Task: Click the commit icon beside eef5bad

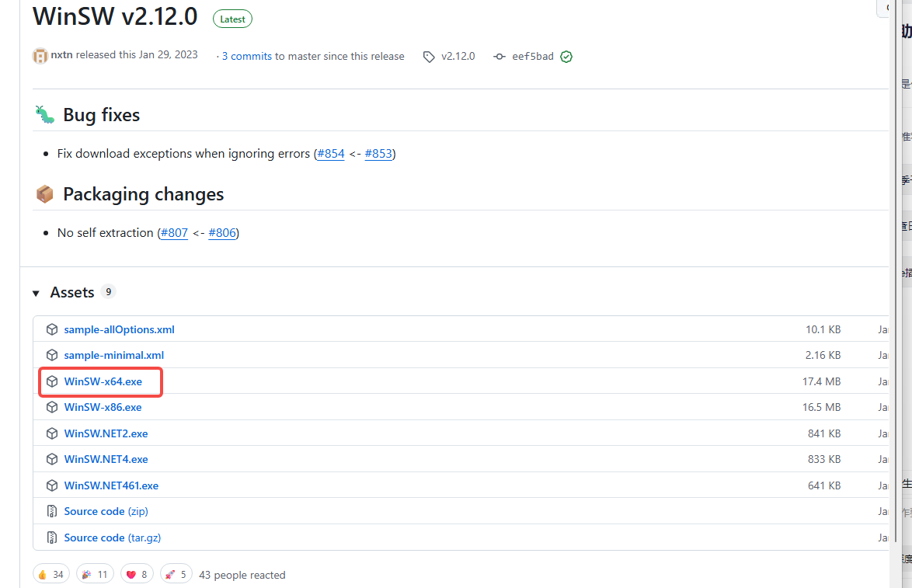Action: point(499,57)
